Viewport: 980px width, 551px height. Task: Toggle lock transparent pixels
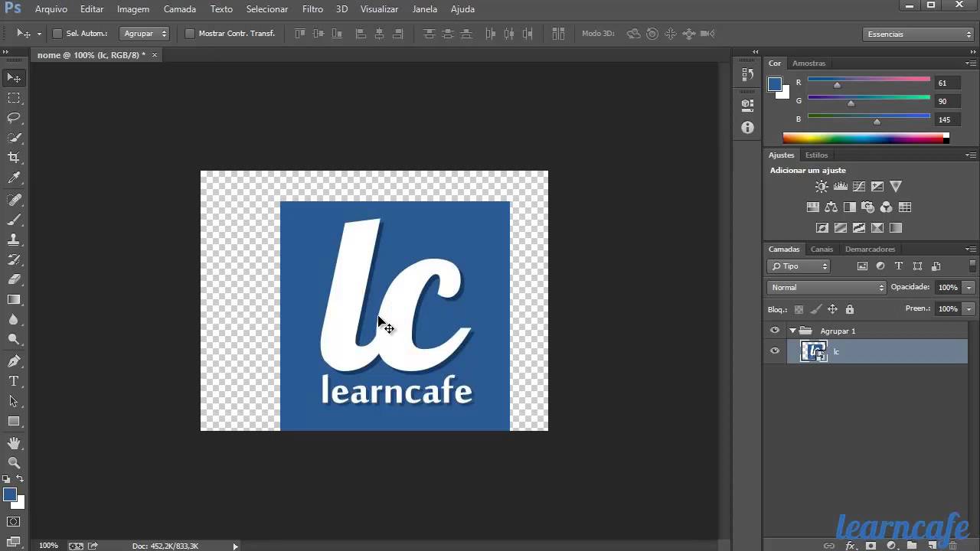[x=799, y=309]
